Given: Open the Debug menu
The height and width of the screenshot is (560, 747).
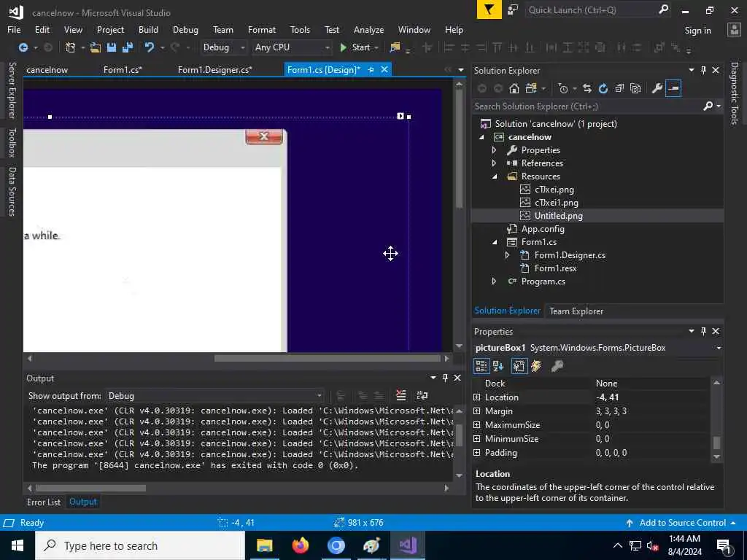Looking at the screenshot, I should [185, 29].
